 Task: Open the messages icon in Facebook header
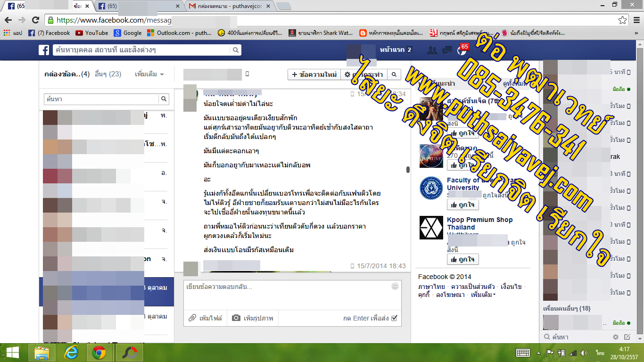(447, 50)
